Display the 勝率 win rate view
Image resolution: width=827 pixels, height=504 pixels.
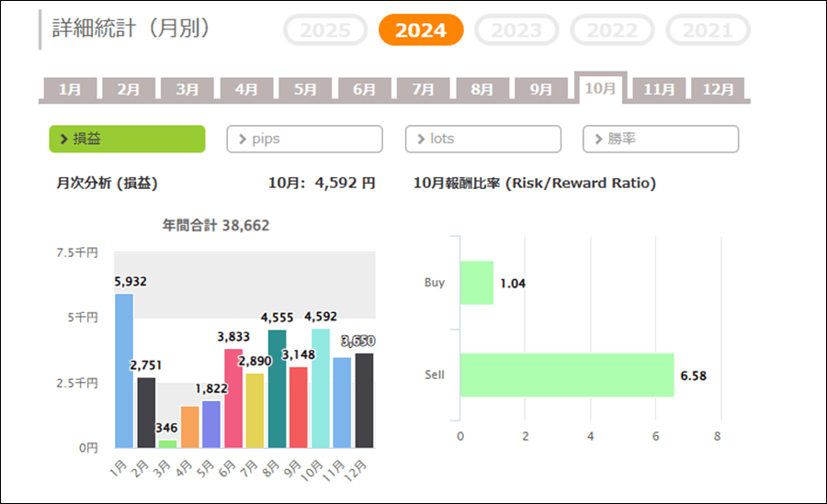[x=660, y=139]
